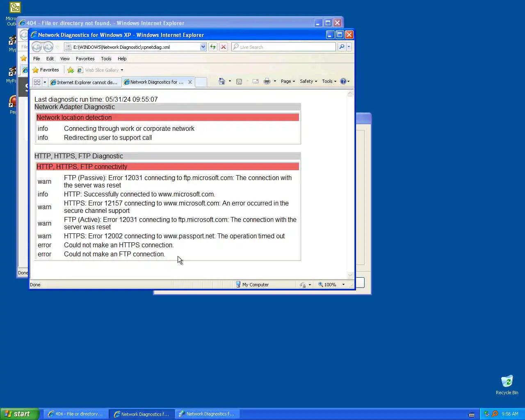Screen dimensions: 525x420
Task: Open the Tools menu in menu bar
Action: point(106,59)
